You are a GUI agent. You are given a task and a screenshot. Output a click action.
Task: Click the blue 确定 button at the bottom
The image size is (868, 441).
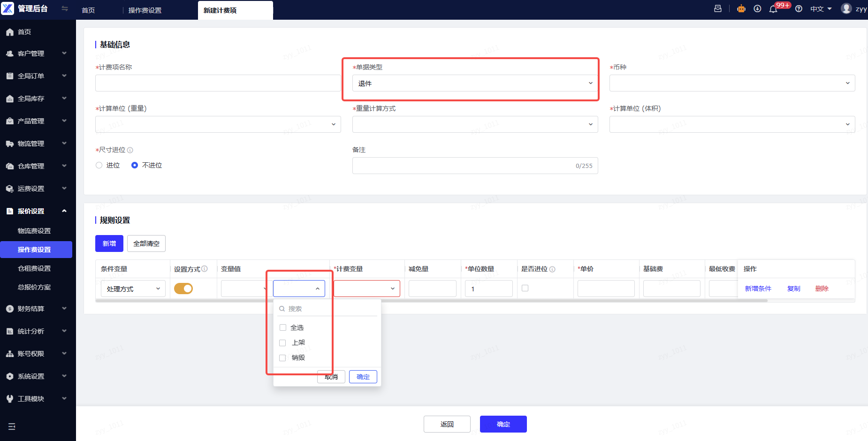click(503, 424)
